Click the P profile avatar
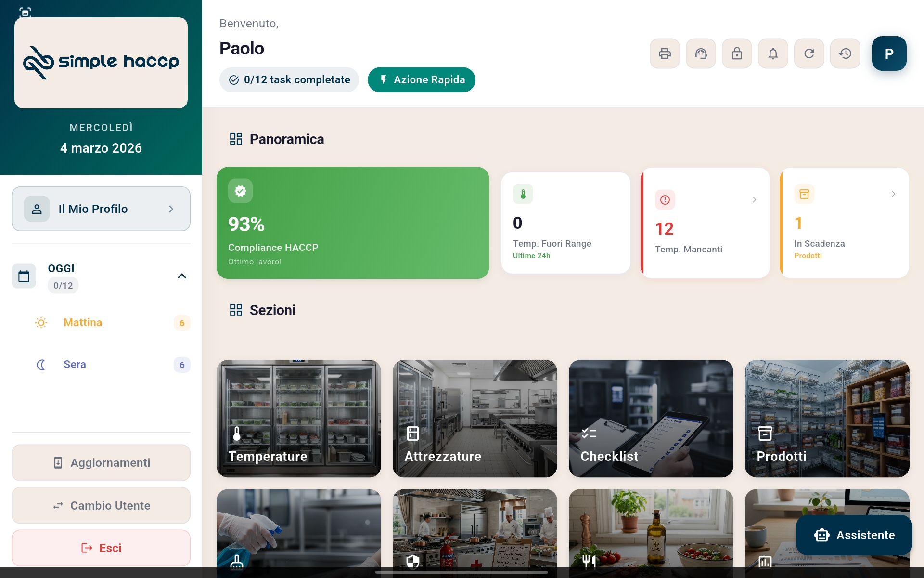This screenshot has height=578, width=924. 889,53
